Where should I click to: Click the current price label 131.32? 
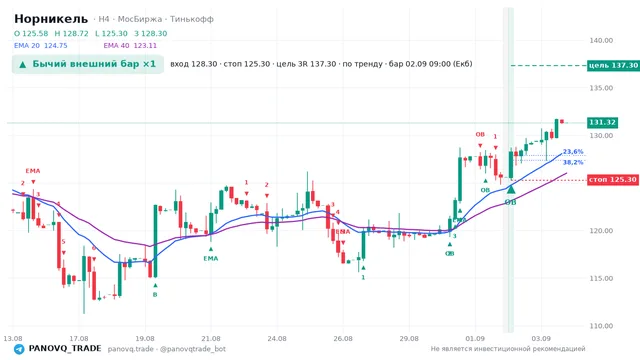click(x=602, y=122)
